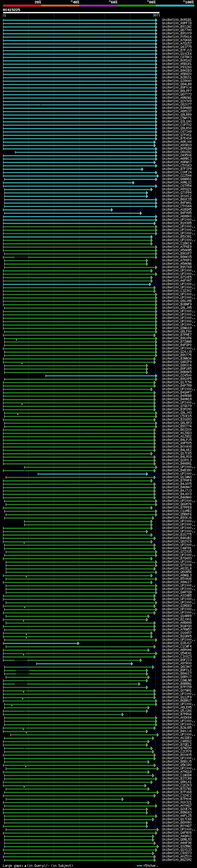
Task: Open hit UniRef100_P05414
Action: pos(176,37)
